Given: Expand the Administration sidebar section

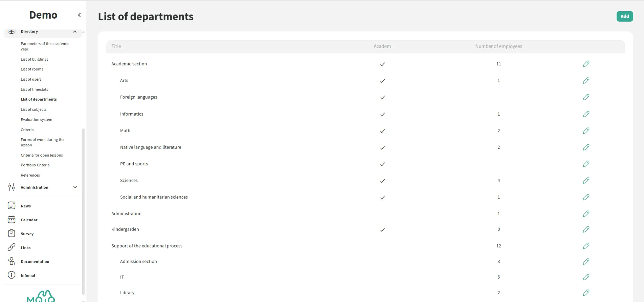Looking at the screenshot, I should [75, 187].
